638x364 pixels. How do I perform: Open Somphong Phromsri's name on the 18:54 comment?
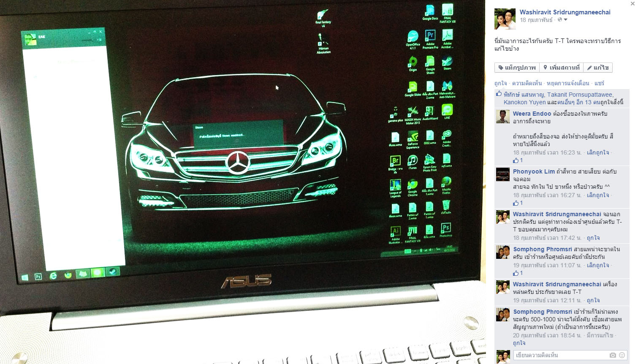(543, 312)
